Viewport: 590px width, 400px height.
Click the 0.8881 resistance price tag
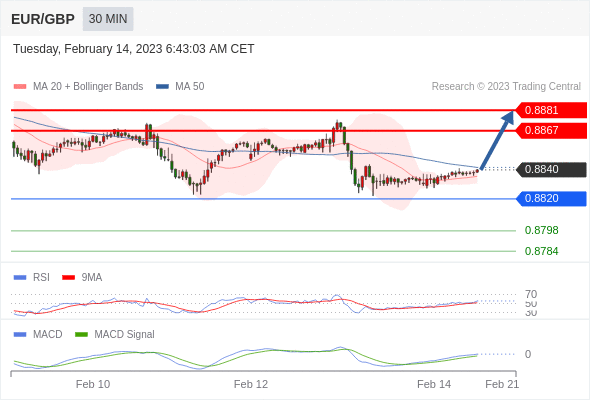pos(551,110)
